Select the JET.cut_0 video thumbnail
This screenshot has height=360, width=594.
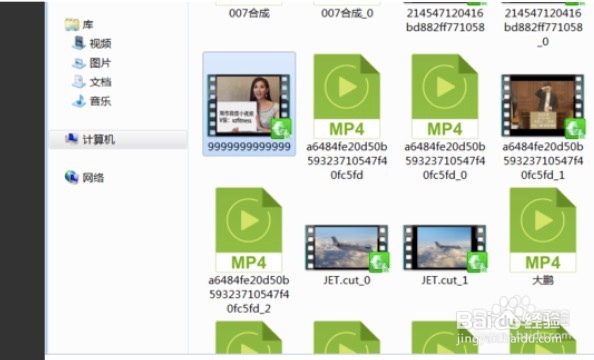(347, 248)
